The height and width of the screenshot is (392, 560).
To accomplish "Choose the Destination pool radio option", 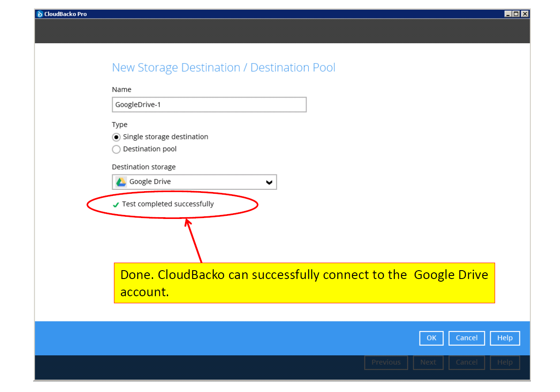I will [117, 150].
